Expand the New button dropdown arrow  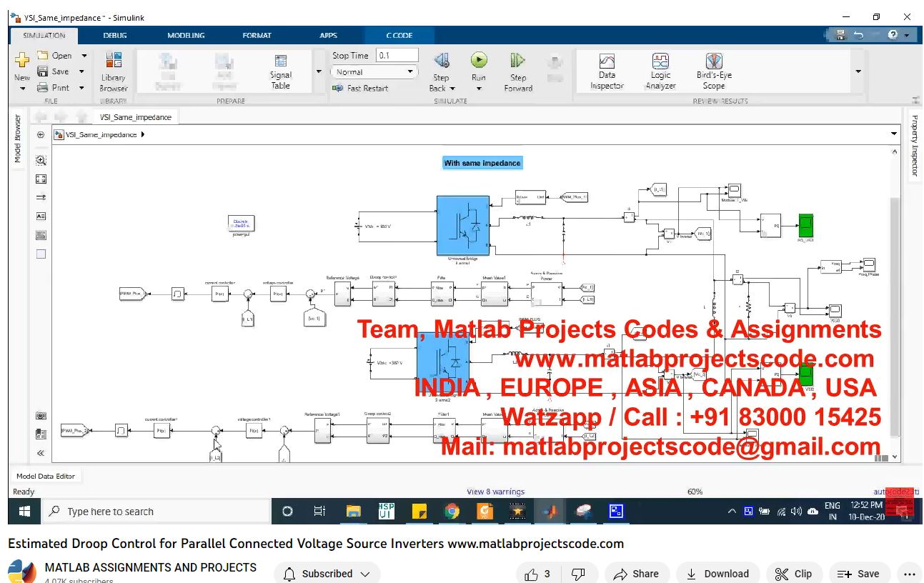(22, 89)
